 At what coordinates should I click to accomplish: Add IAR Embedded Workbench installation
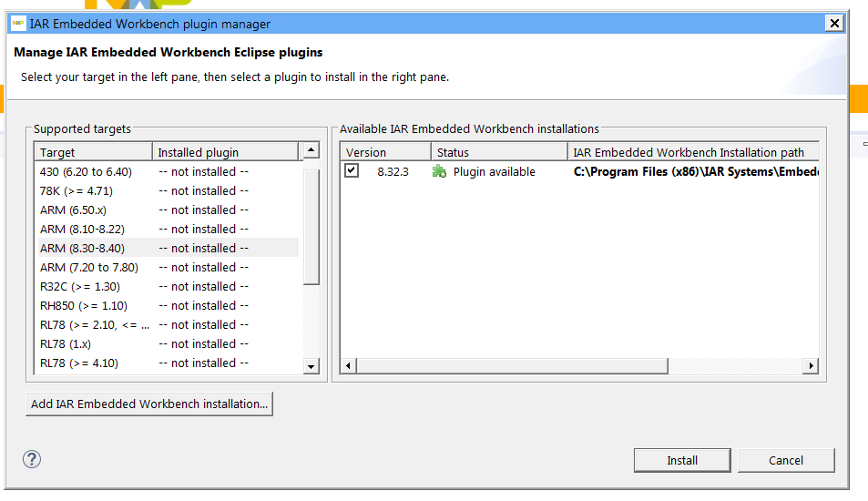point(149,404)
